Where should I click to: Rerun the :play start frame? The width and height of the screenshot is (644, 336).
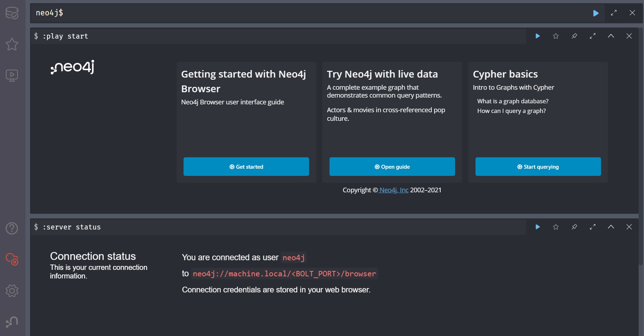click(x=538, y=36)
